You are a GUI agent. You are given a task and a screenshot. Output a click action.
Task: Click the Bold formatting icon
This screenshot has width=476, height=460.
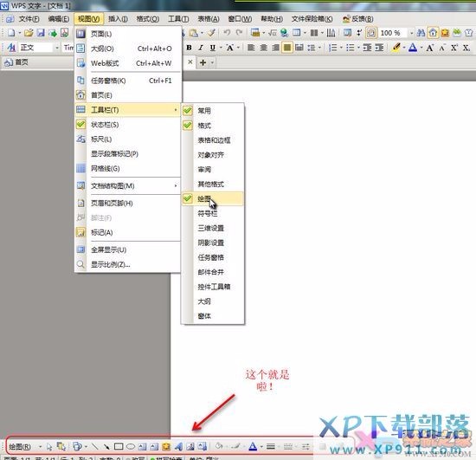click(190, 48)
